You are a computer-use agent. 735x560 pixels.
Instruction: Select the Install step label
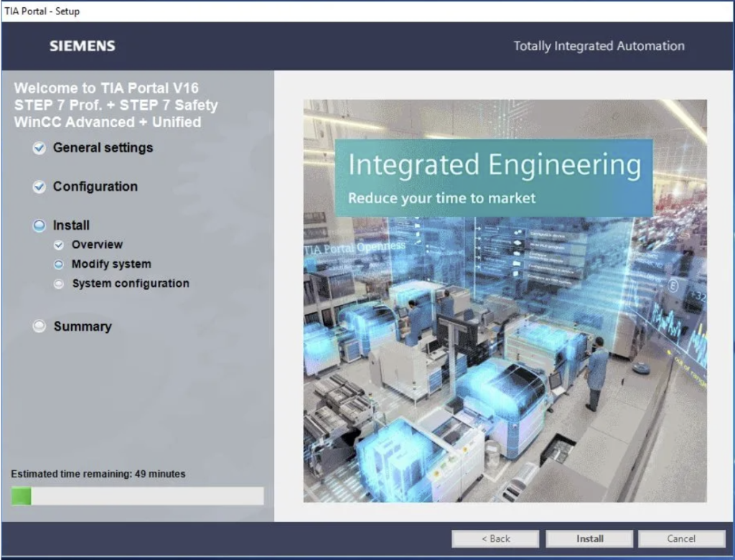pos(71,225)
